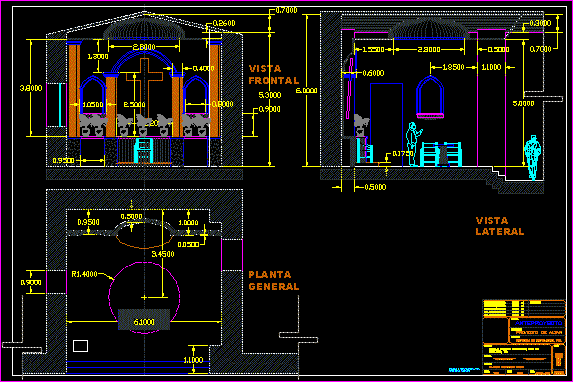The width and height of the screenshot is (573, 382).
Task: Select the 6.1000 width dimension in plan
Action: click(x=144, y=322)
